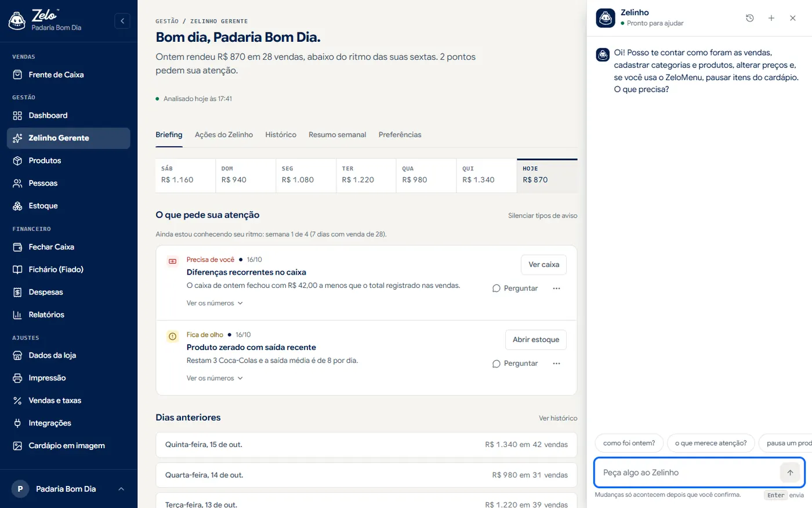Click Perguntar on Produto zerado alert
812x508 pixels.
click(515, 364)
